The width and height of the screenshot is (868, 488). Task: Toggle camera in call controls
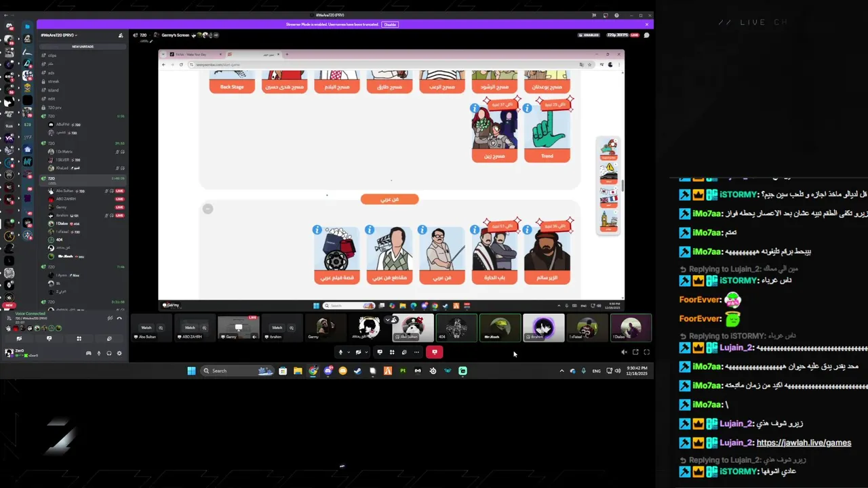tap(358, 352)
